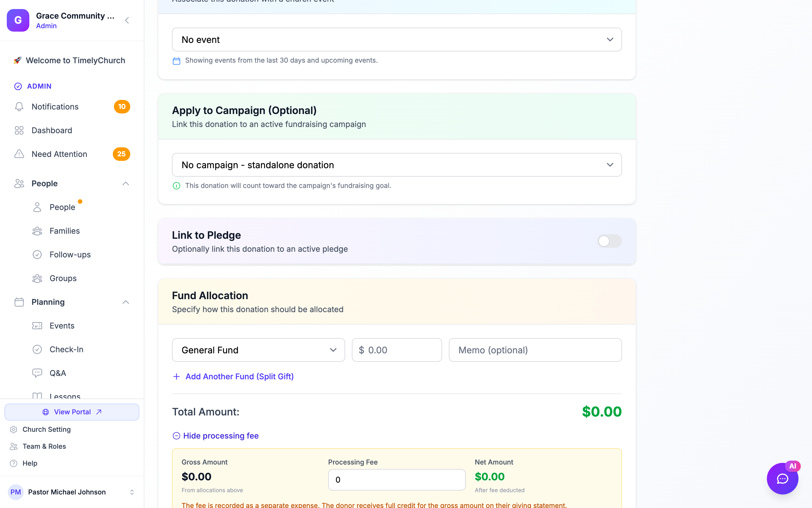Screen dimensions: 812x508
Task: Click the Church Setting gear icon
Action: [14, 429]
